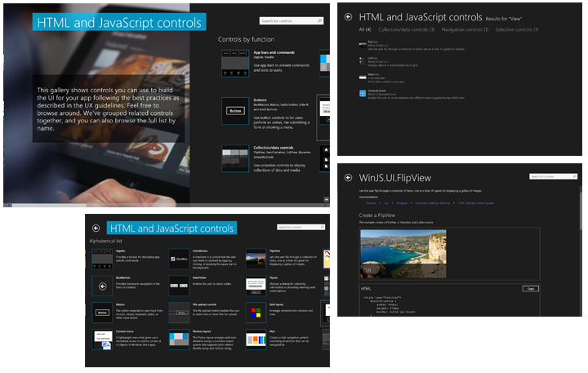
Task: Select the Collection/data controls (3) filter
Action: tap(406, 29)
